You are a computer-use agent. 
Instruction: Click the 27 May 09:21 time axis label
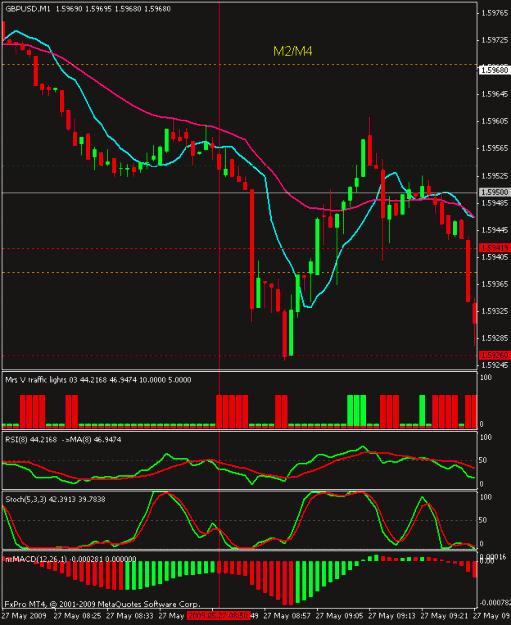coord(444,616)
